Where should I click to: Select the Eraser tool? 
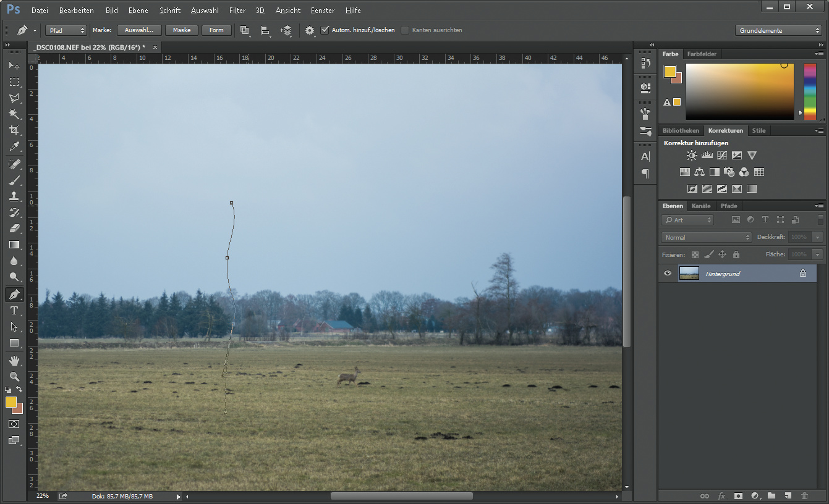click(14, 228)
